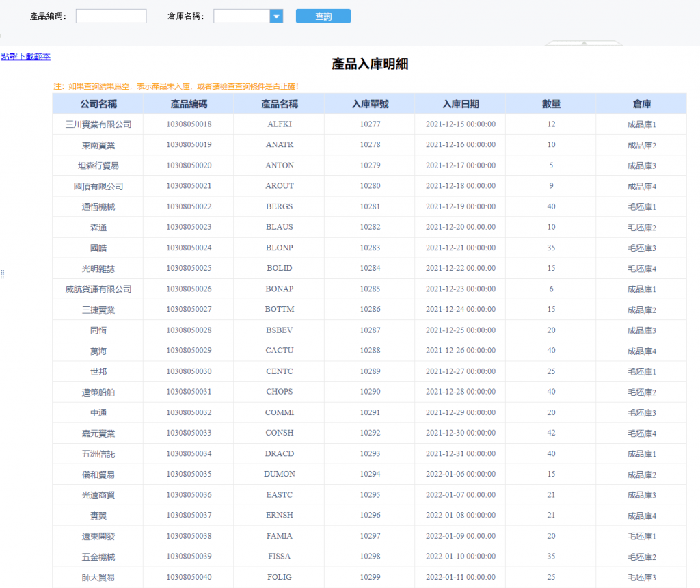This screenshot has height=588, width=700.
Task: Select company cell 國頂有限公司
Action: click(98, 186)
